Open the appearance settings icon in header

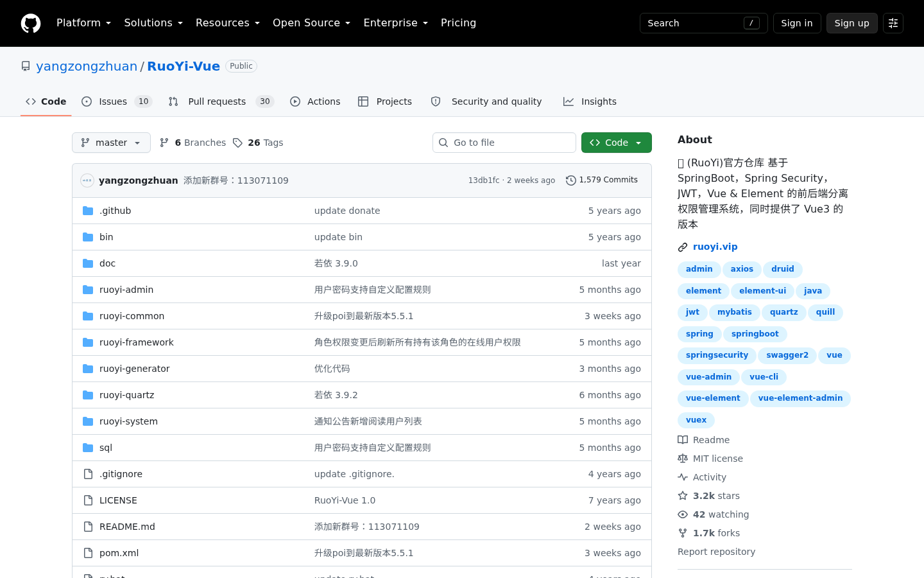pyautogui.click(x=893, y=23)
